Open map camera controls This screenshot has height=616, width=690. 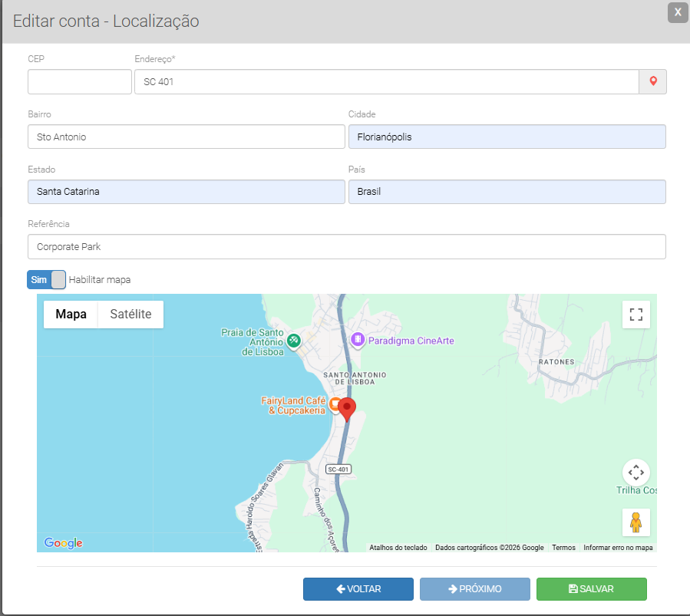coord(636,472)
